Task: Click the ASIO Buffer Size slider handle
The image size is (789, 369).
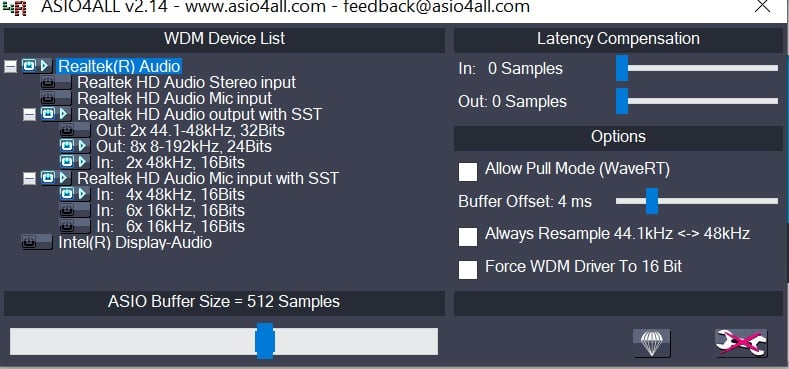Action: pos(265,341)
